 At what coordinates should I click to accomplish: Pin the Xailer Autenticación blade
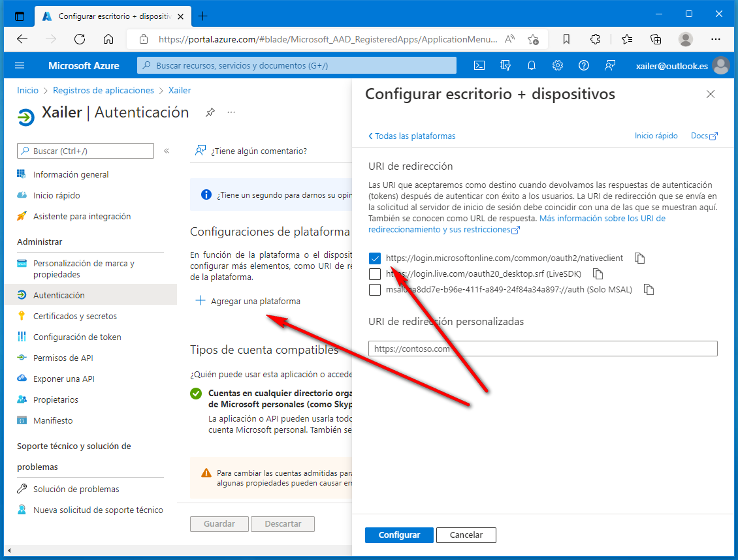click(210, 112)
